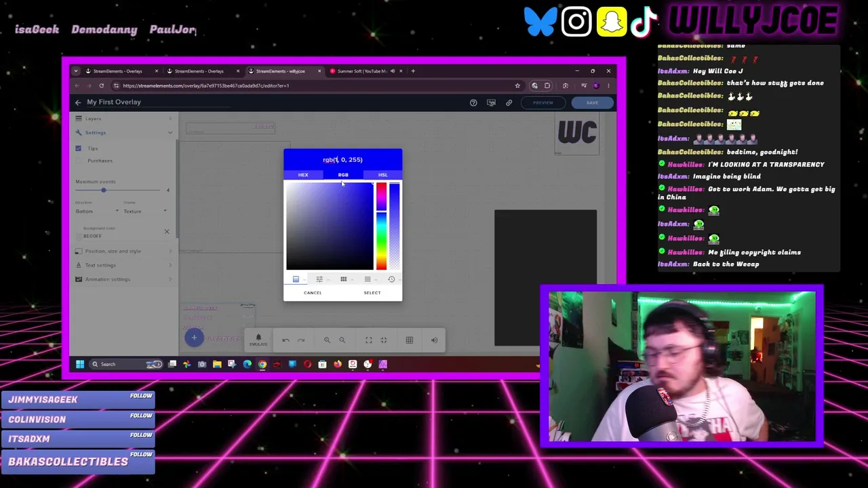Switch to the Summer Soft YouTube Music tab
This screenshot has width=868, height=488.
[366, 71]
